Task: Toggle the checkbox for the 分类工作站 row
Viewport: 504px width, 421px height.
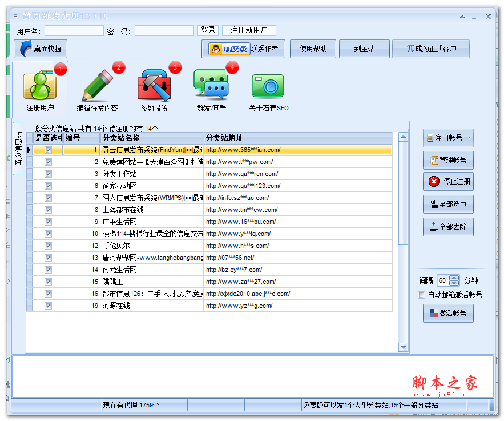Action: point(48,174)
